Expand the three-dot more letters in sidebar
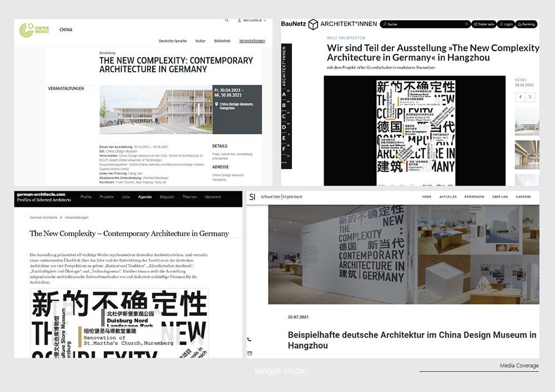 pos(285,162)
